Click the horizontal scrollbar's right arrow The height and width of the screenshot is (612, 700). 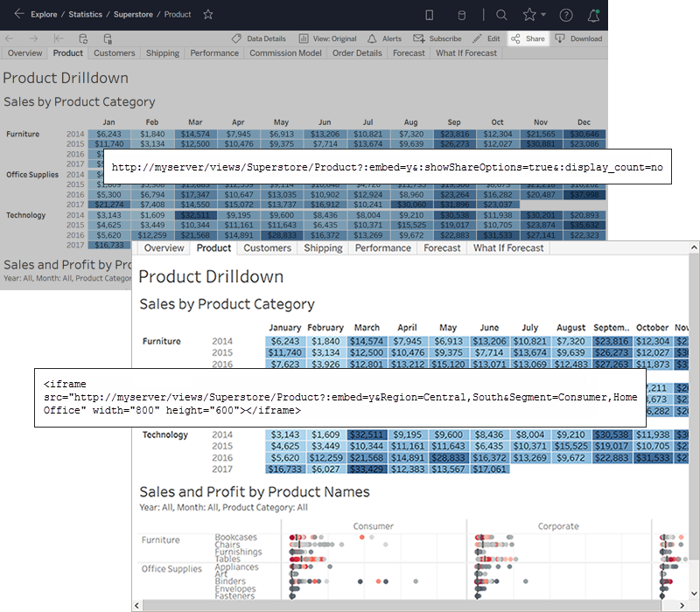(682, 605)
